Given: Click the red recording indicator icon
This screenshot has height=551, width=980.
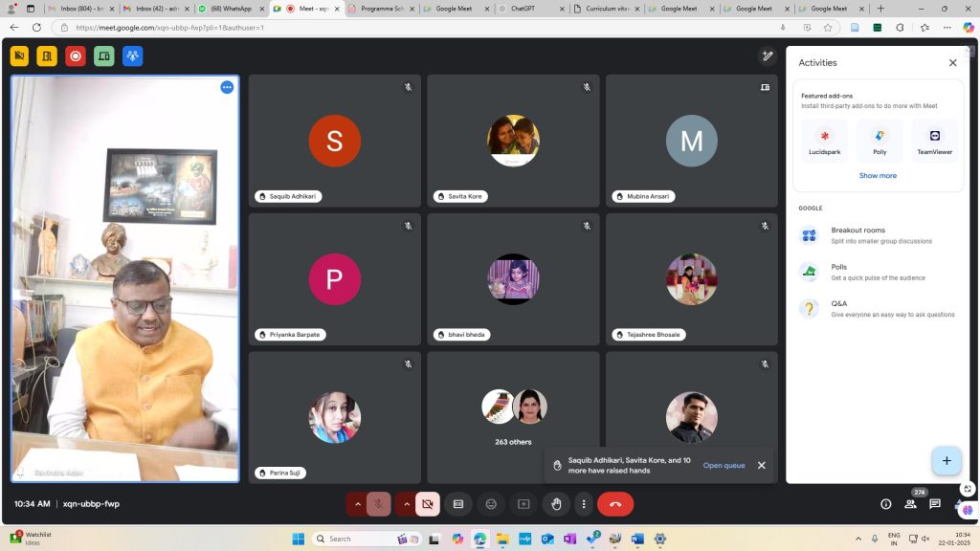Looking at the screenshot, I should click(76, 56).
